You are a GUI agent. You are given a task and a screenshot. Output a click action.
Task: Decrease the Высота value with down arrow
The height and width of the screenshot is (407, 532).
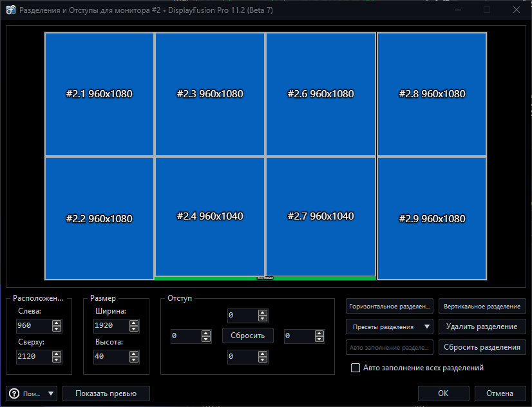click(133, 360)
